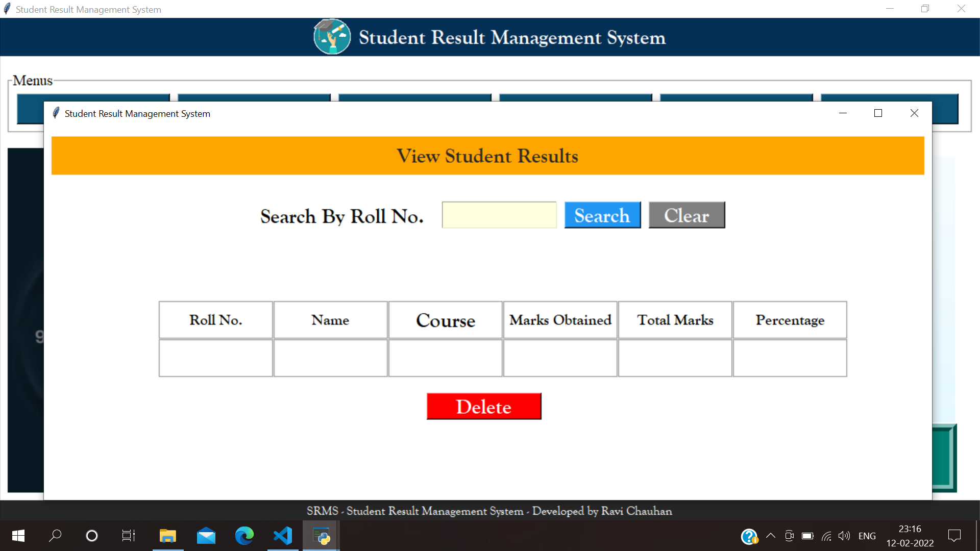Click the SRMS graduation cap logo
Viewport: 980px width, 551px height.
pos(332,37)
